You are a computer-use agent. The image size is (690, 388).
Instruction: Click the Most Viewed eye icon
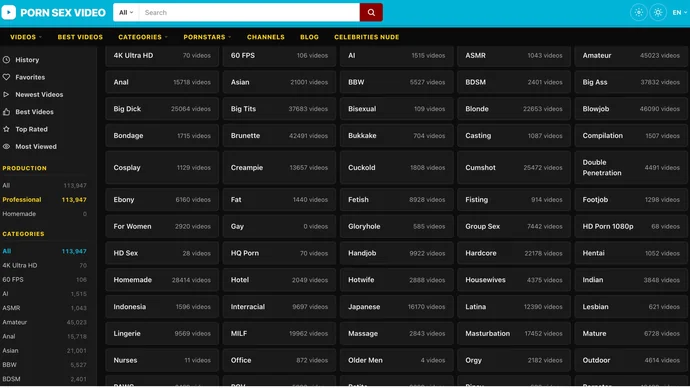click(x=6, y=146)
